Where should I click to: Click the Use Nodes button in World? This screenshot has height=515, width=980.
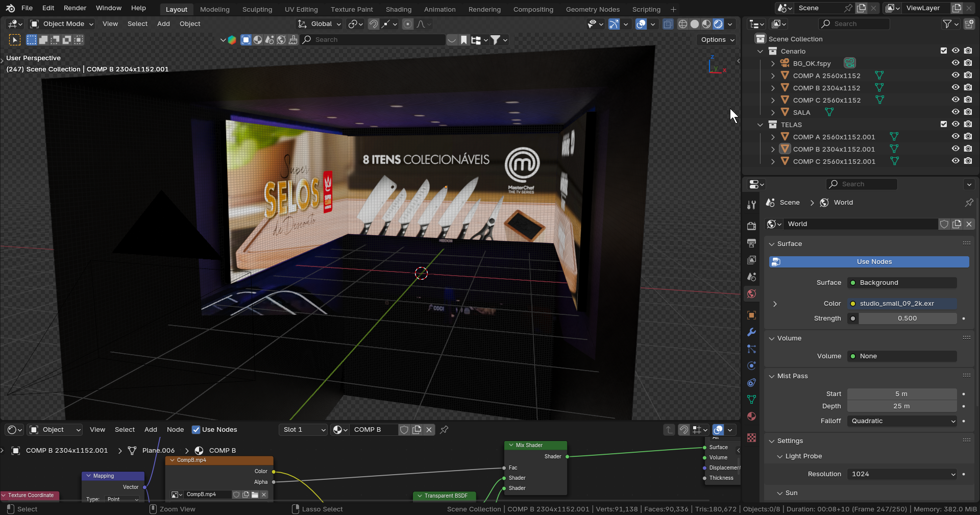(869, 262)
